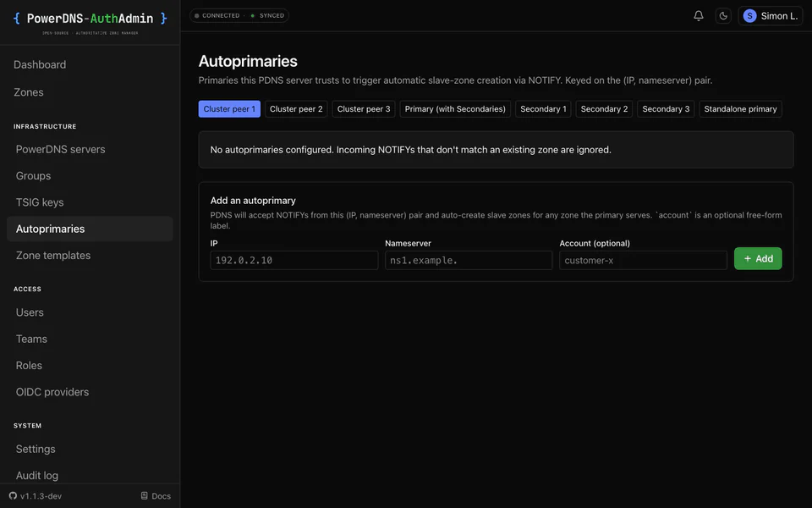Click the Docs book icon
This screenshot has width=812, height=508.
[x=145, y=495]
